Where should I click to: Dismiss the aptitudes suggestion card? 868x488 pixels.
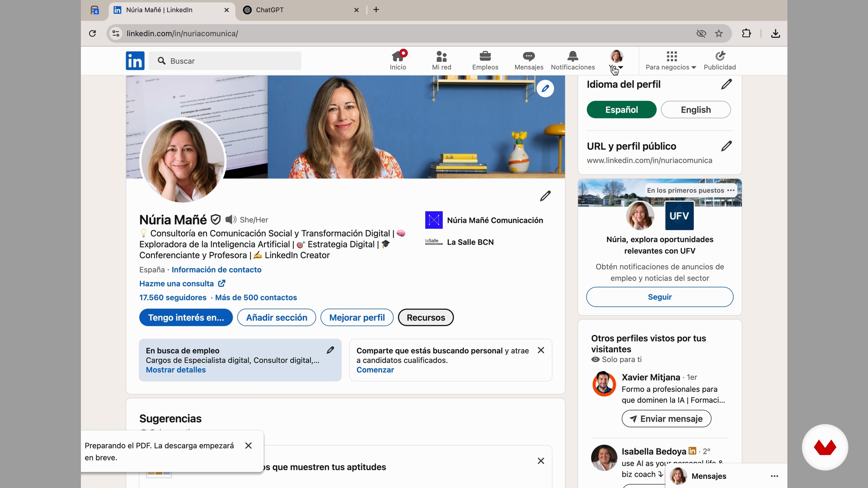click(x=541, y=461)
